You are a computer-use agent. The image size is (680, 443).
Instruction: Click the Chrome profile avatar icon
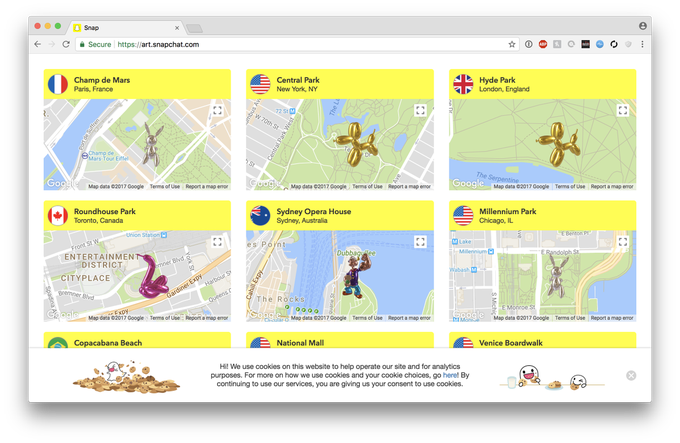[642, 26]
